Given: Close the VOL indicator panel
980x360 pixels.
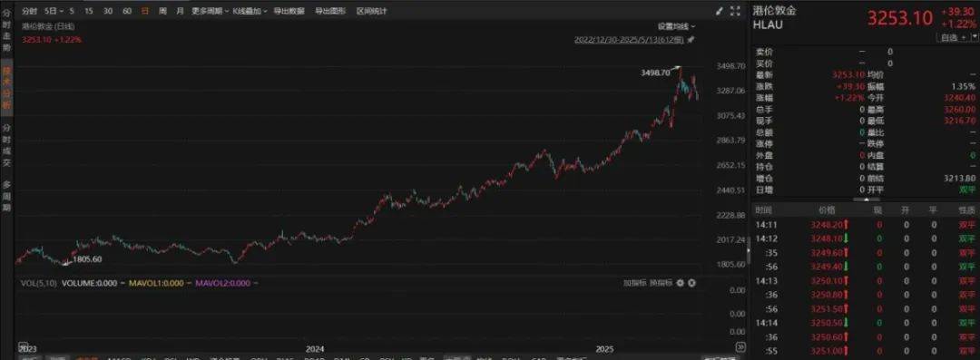Looking at the screenshot, I should (x=691, y=283).
